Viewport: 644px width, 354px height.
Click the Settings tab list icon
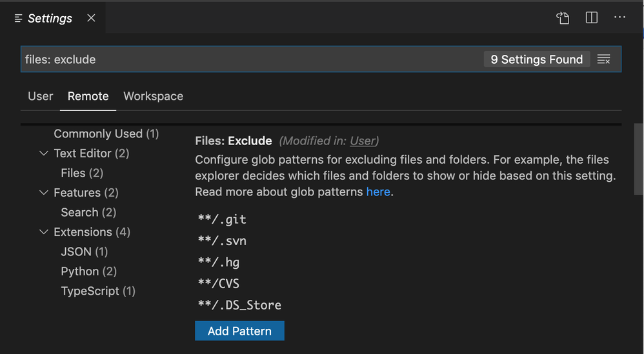(x=18, y=19)
